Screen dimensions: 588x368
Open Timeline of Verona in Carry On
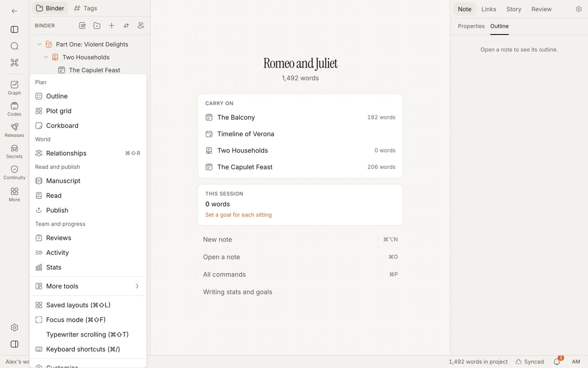pyautogui.click(x=300, y=134)
